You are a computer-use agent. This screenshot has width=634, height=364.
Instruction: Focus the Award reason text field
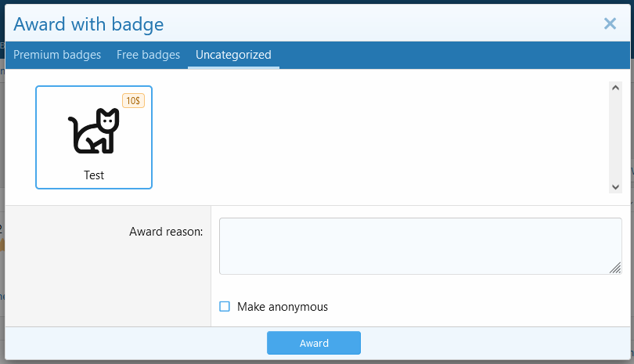pyautogui.click(x=420, y=246)
